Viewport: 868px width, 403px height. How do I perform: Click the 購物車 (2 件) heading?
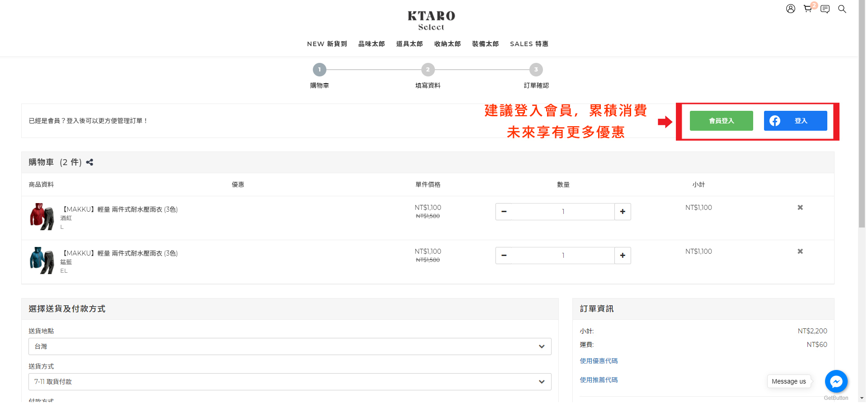click(x=55, y=162)
